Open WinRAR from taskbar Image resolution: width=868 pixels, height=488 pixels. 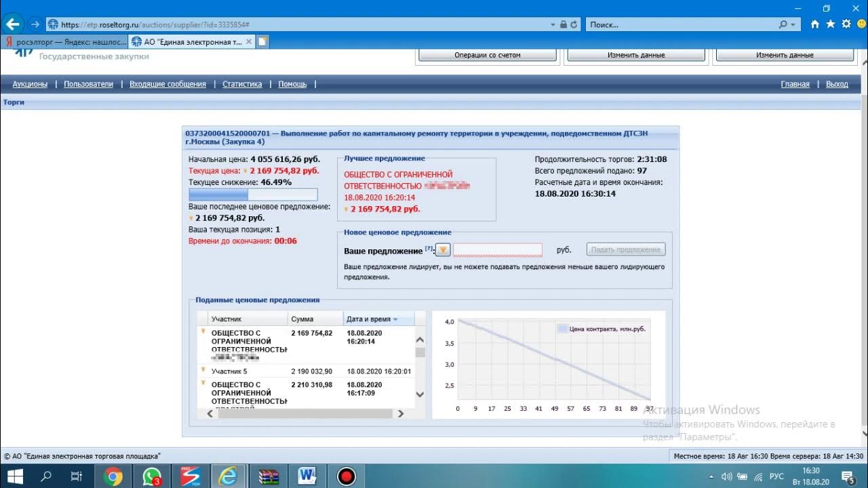[269, 476]
